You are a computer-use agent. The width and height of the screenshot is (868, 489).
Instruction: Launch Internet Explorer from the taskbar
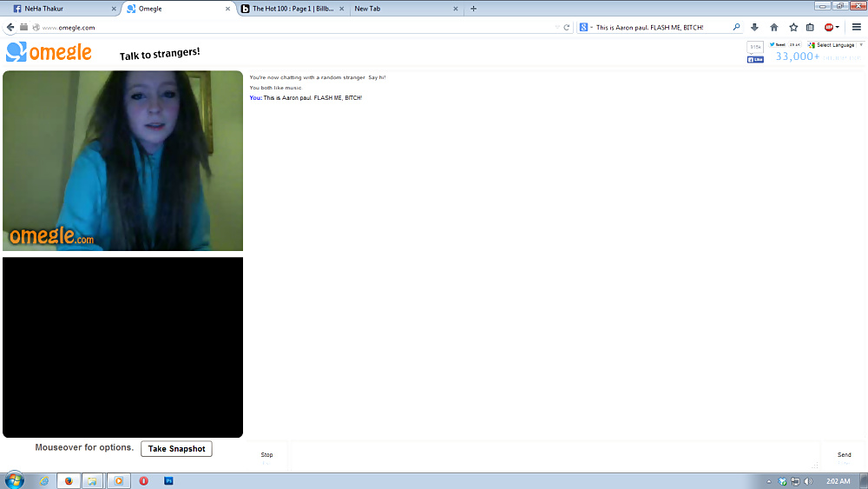pyautogui.click(x=44, y=480)
